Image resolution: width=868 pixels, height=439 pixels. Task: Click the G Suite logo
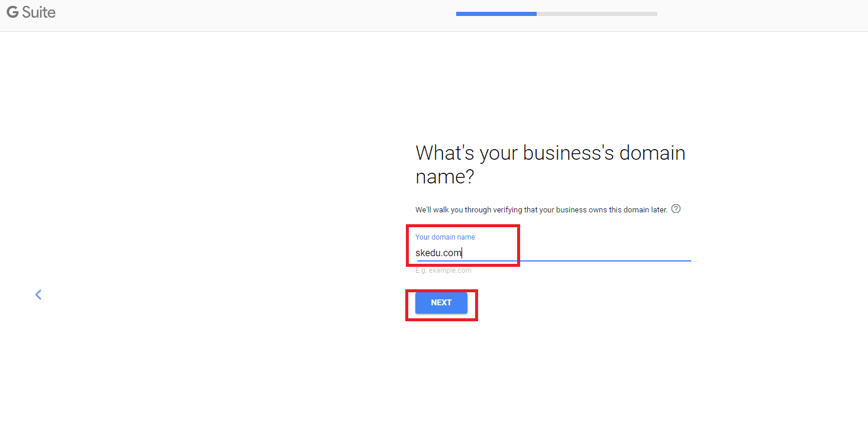pos(31,12)
